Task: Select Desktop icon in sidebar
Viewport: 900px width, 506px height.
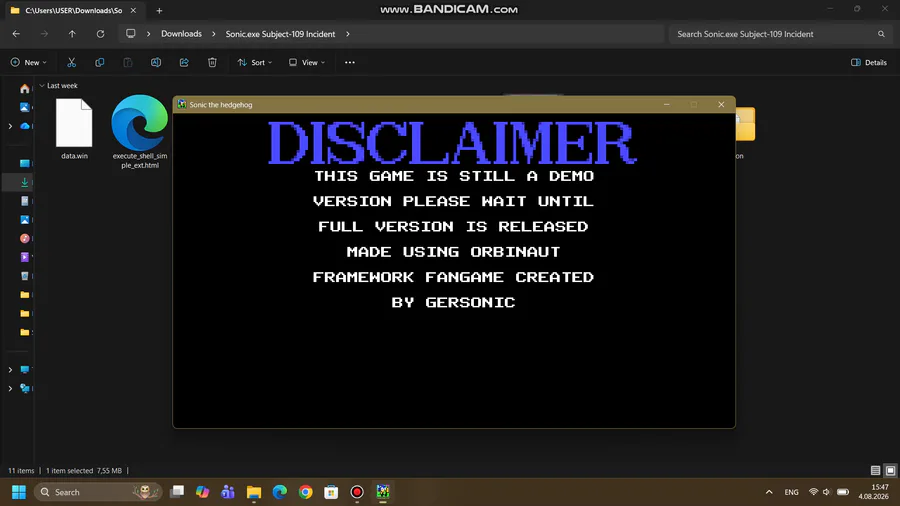Action: click(25, 164)
